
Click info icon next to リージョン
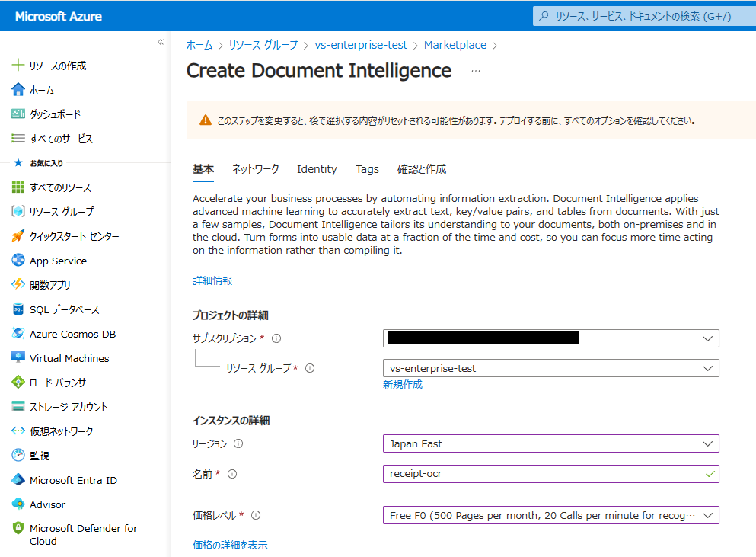(238, 443)
